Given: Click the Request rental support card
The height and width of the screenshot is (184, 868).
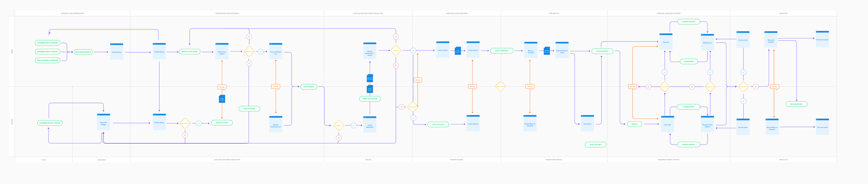Looking at the screenshot, I should 707,124.
